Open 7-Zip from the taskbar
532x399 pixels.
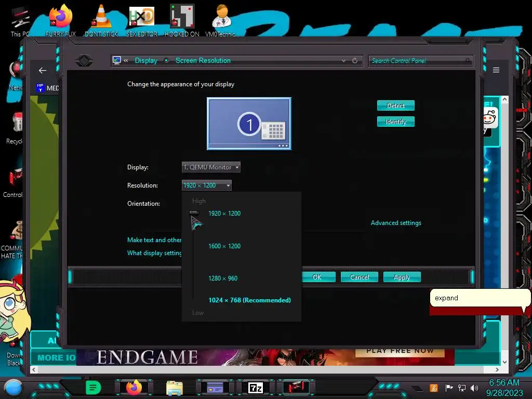[x=256, y=388]
